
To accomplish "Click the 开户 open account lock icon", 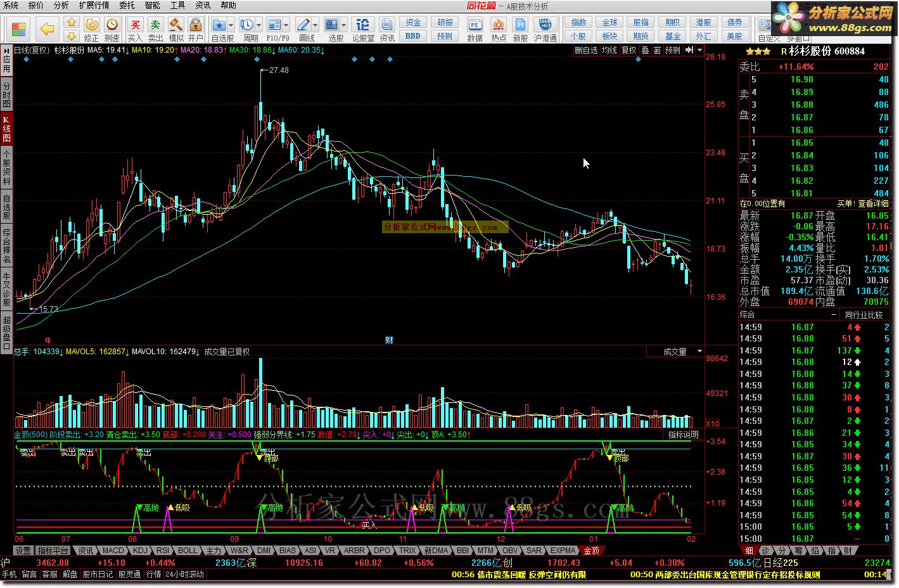I will coord(196,25).
